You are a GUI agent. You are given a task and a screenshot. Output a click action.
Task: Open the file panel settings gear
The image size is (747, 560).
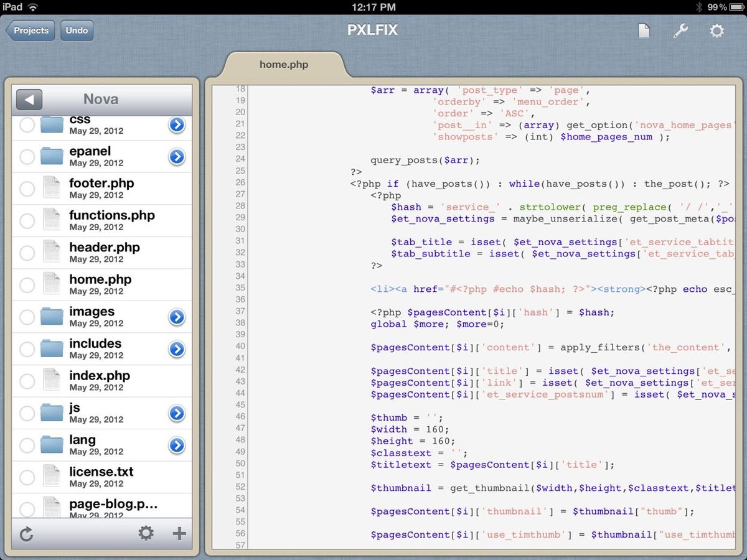point(146,533)
